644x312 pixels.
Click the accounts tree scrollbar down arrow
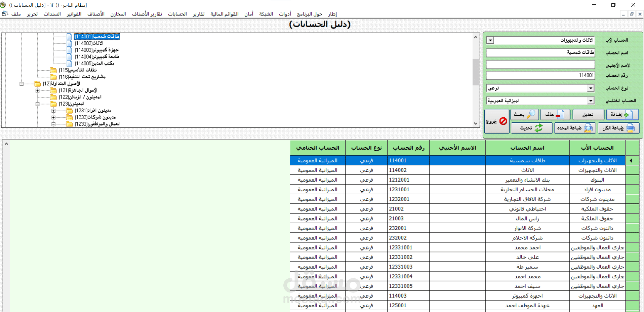(476, 123)
